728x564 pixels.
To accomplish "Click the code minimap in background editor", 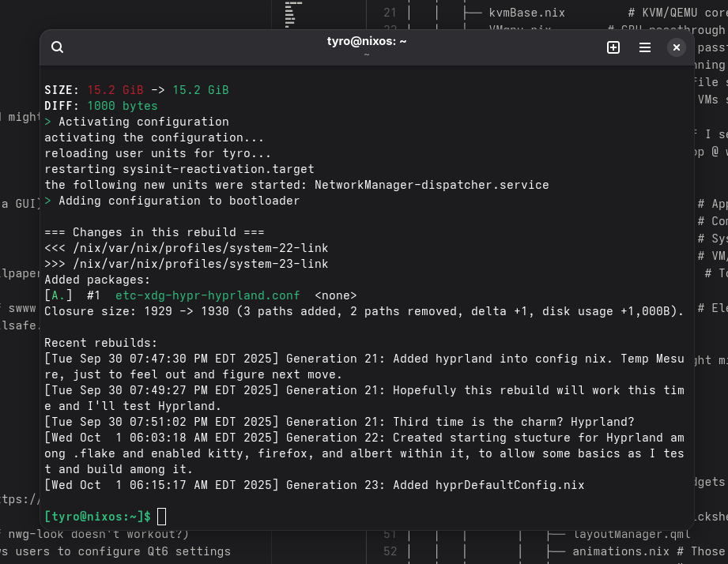I will 294,13.
